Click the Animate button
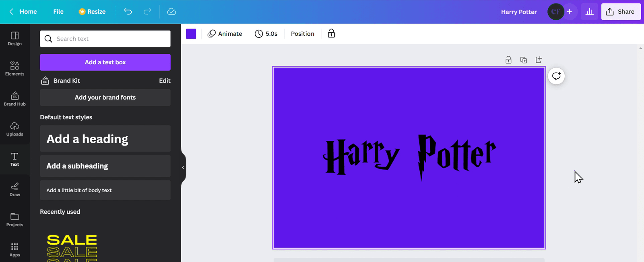This screenshot has width=644, height=262. tap(225, 34)
